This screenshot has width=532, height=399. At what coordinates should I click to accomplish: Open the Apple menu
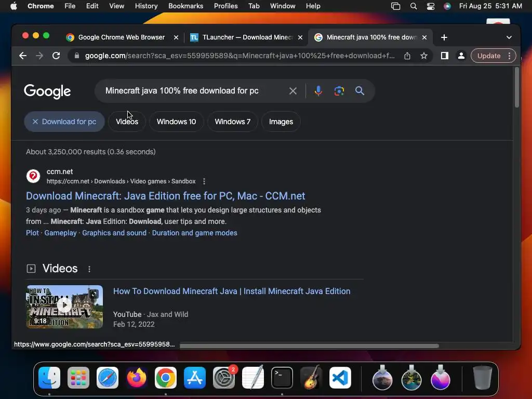[x=14, y=6]
